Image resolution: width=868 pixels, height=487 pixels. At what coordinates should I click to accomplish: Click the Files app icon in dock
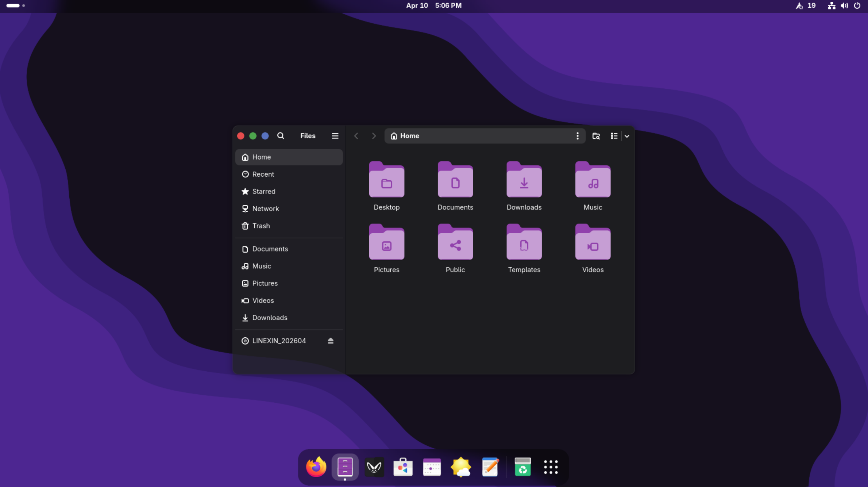[345, 467]
